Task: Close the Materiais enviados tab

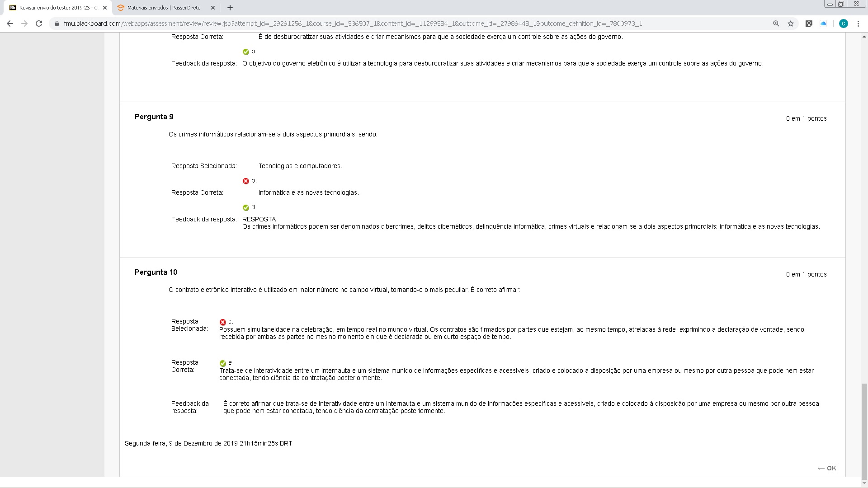Action: point(213,8)
